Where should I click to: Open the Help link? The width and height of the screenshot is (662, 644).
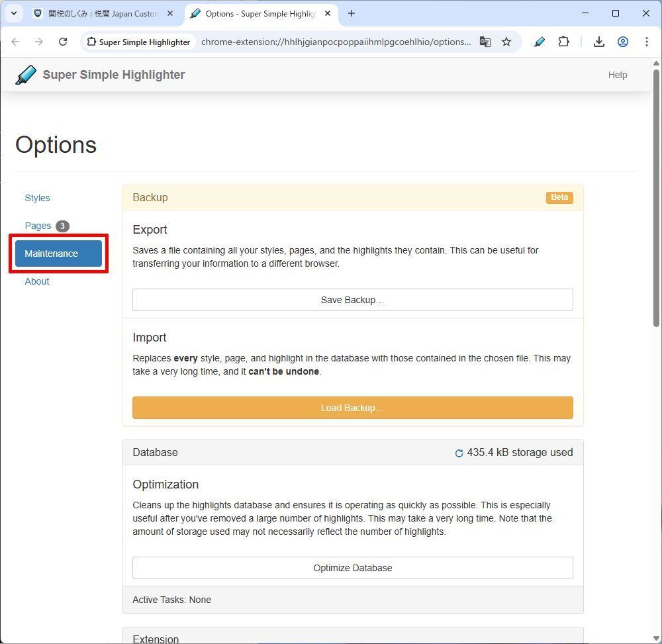[617, 75]
